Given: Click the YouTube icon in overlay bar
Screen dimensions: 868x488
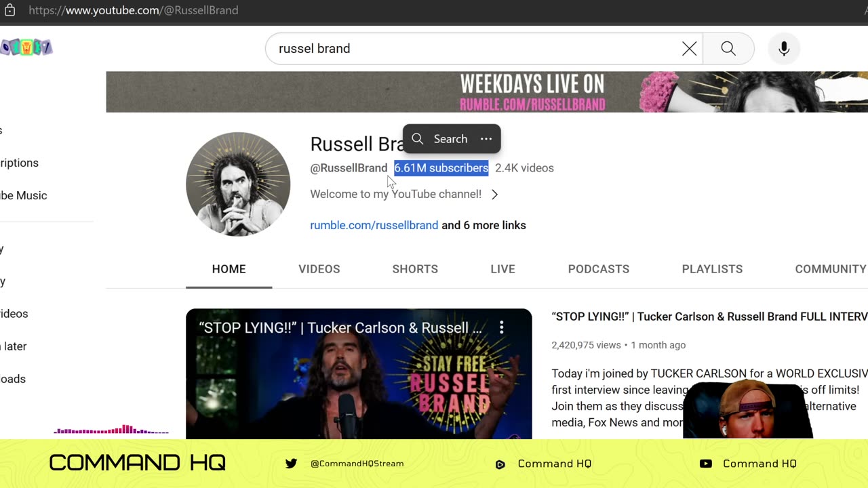Looking at the screenshot, I should (x=706, y=464).
